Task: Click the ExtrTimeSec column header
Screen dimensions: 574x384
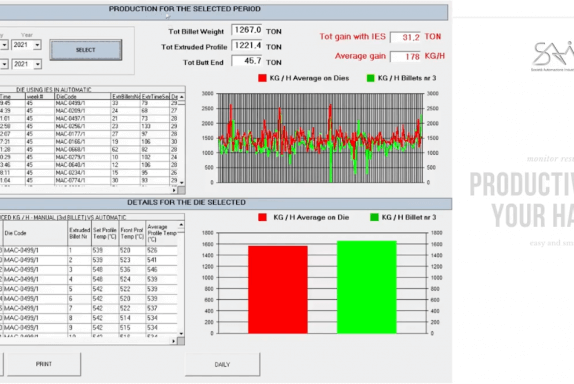Action: click(155, 97)
